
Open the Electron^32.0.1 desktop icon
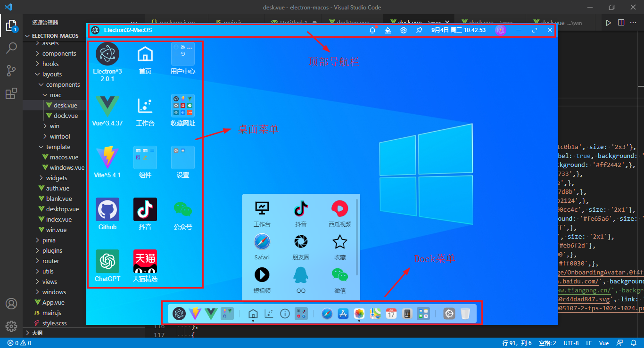point(107,54)
